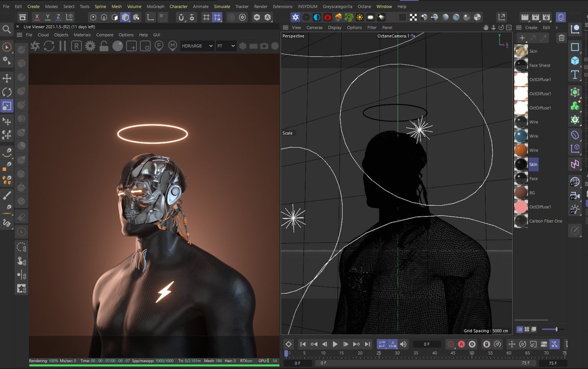The image size is (588, 369).
Task: Toggle the Y axis lock
Action: tap(48, 17)
